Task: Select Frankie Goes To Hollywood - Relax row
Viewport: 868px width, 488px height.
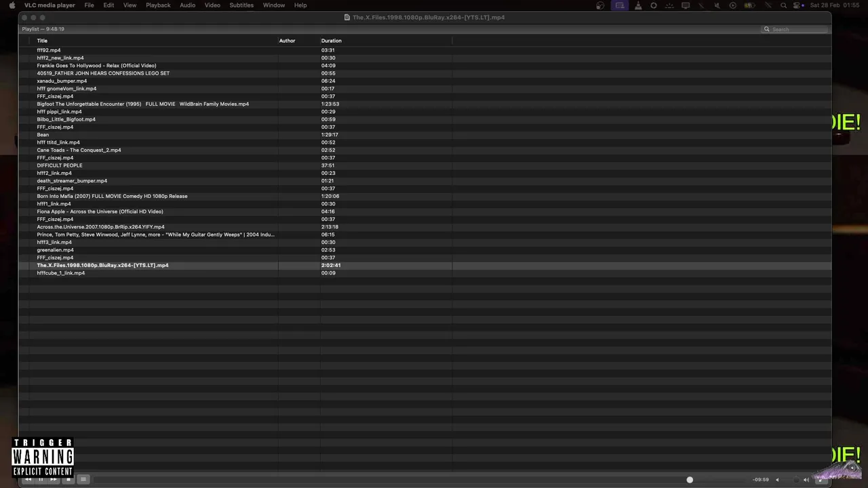Action: pyautogui.click(x=96, y=66)
